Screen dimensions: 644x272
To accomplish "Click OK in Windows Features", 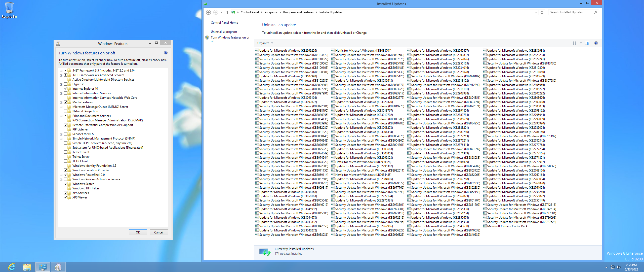I will [x=138, y=232].
